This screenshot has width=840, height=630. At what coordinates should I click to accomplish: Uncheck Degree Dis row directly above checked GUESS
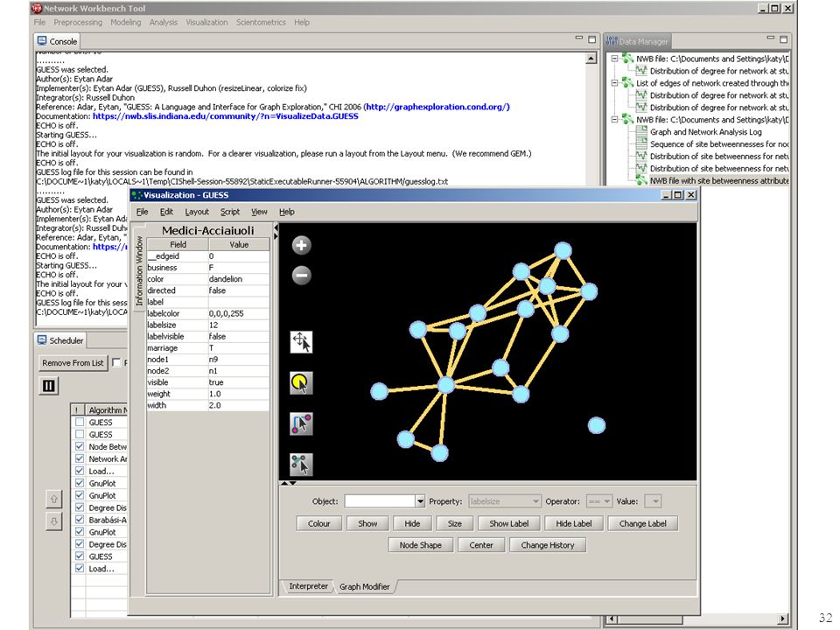point(80,544)
